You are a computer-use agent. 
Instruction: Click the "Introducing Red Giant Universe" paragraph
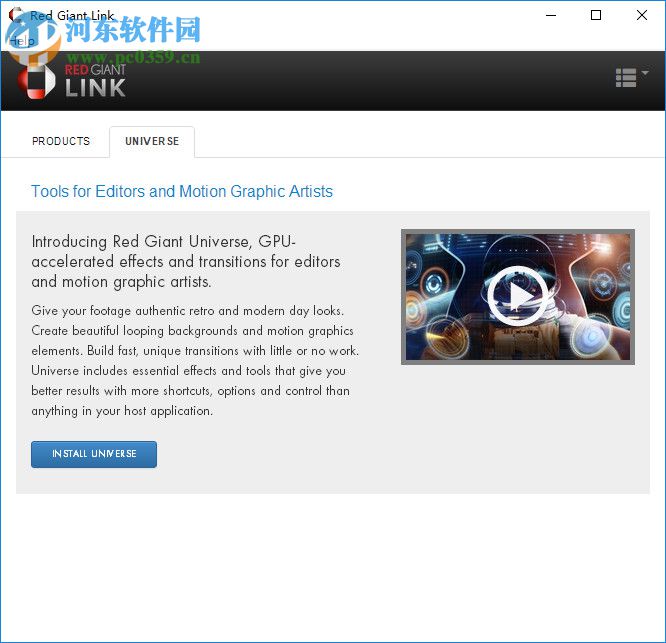click(x=186, y=262)
